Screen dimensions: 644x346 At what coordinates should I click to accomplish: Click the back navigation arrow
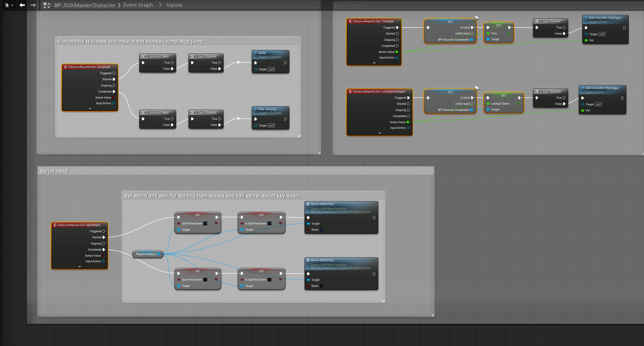(x=22, y=5)
